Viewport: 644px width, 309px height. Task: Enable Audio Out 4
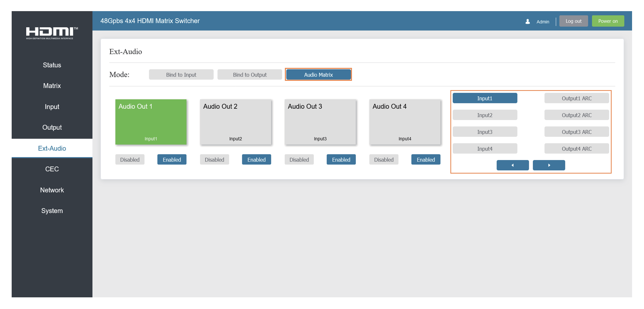[426, 160]
